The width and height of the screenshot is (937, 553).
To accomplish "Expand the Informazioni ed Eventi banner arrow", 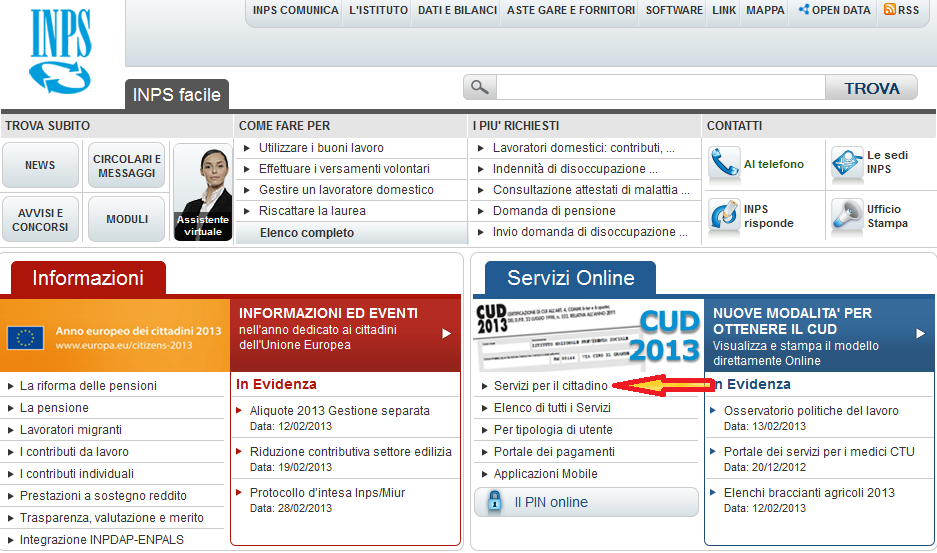I will point(447,334).
